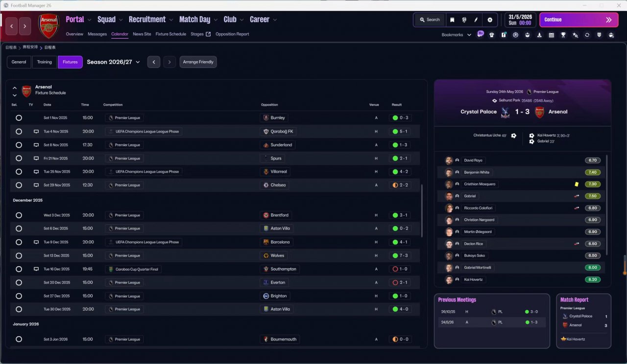The width and height of the screenshot is (627, 364).
Task: Click the 24/5/26 previous meeting row
Action: pyautogui.click(x=492, y=322)
